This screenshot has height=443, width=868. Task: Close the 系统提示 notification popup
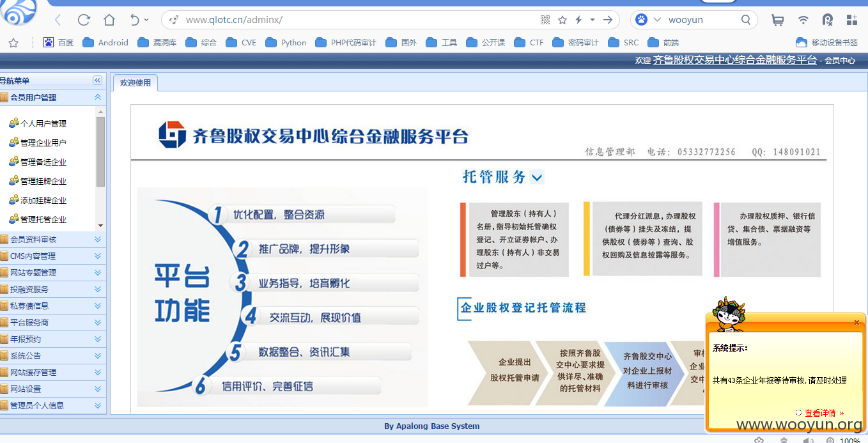[x=856, y=323]
